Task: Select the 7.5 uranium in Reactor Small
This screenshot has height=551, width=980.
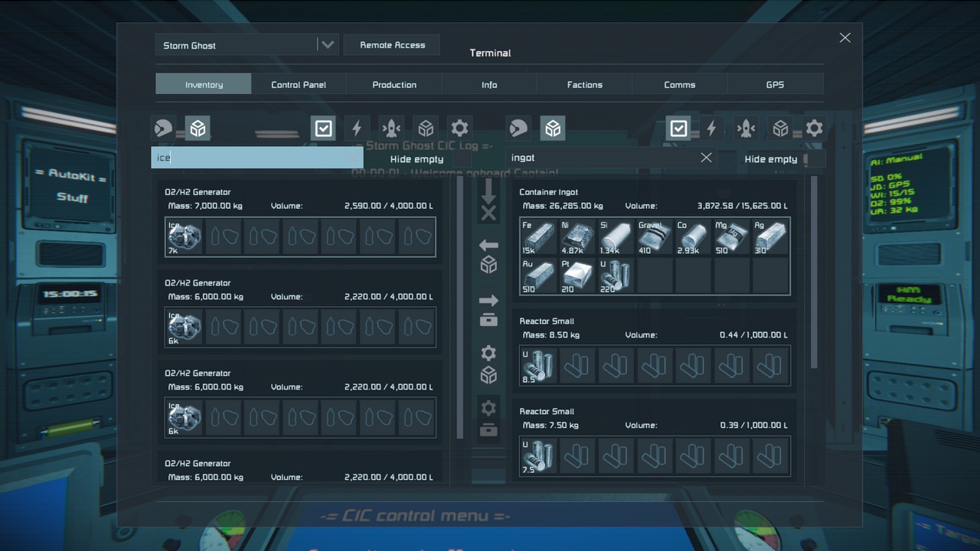Action: point(540,456)
